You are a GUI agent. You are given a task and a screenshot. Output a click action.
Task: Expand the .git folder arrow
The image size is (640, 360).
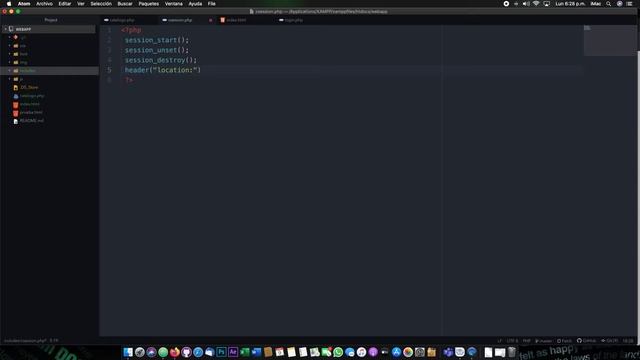click(x=10, y=37)
